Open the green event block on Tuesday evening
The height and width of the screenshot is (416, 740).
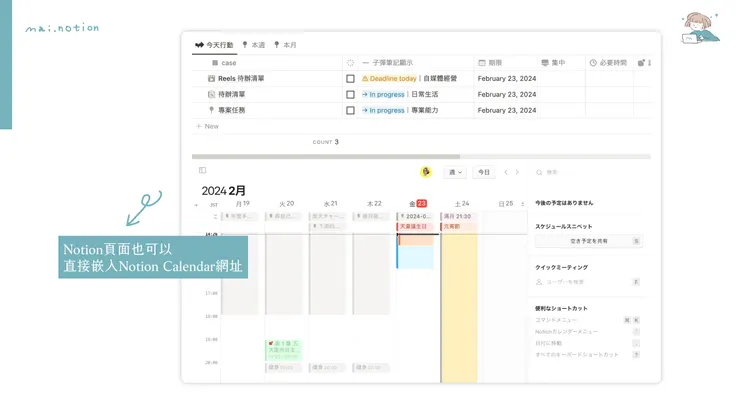click(x=283, y=350)
